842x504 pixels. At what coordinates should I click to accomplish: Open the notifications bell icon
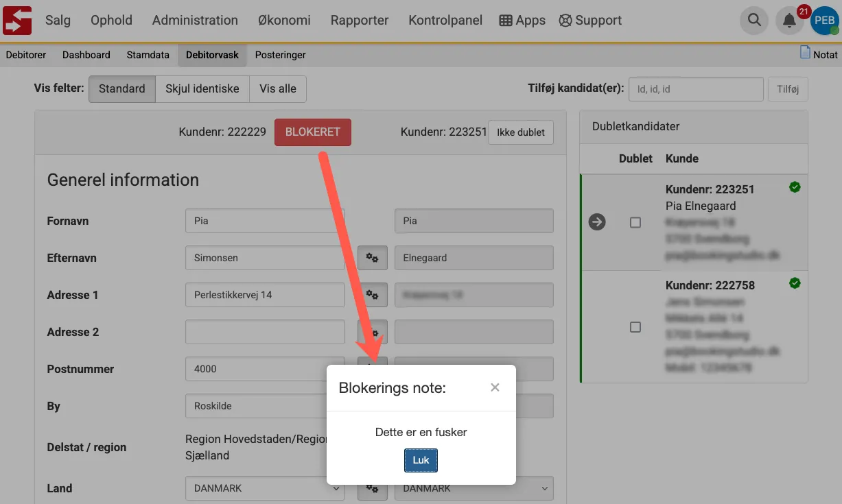[x=790, y=21]
